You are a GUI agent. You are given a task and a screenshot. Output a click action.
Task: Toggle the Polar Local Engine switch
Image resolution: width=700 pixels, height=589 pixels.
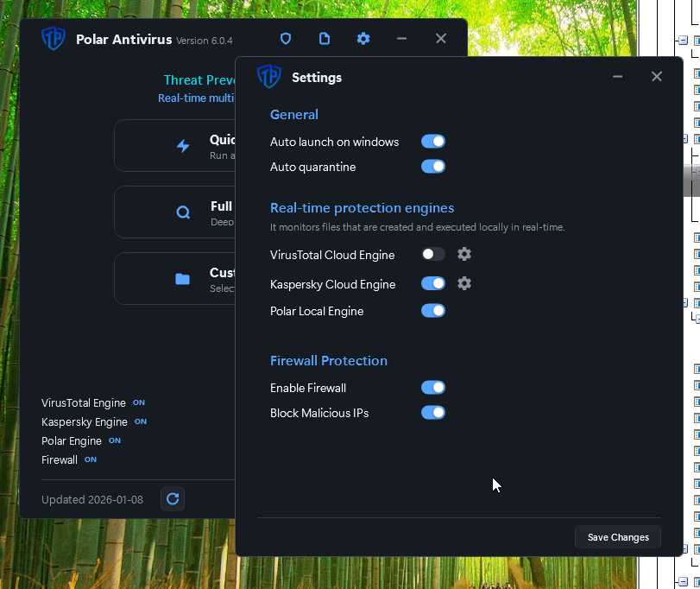[433, 311]
